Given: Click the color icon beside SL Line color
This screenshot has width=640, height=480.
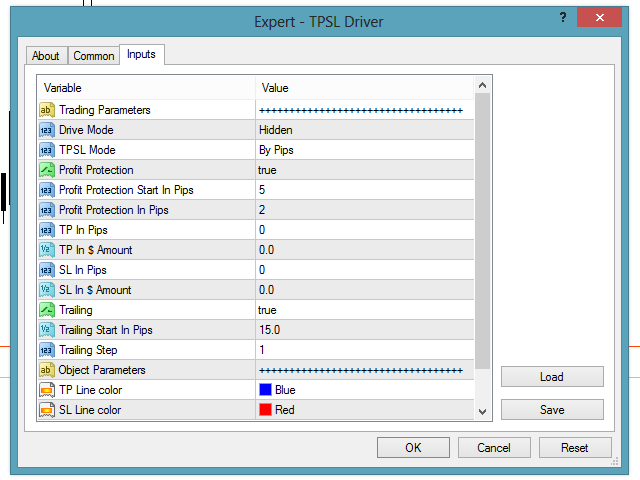Looking at the screenshot, I should [x=47, y=410].
